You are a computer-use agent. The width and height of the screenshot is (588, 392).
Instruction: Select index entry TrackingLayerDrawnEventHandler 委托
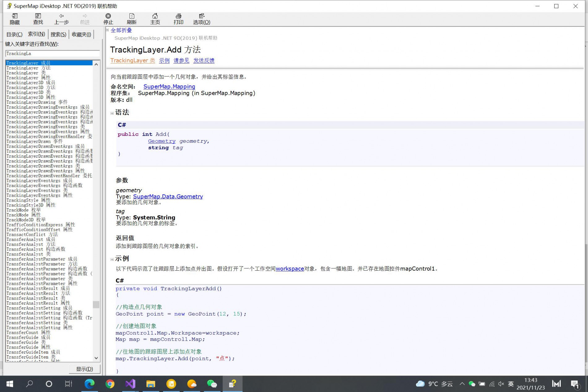(49, 176)
